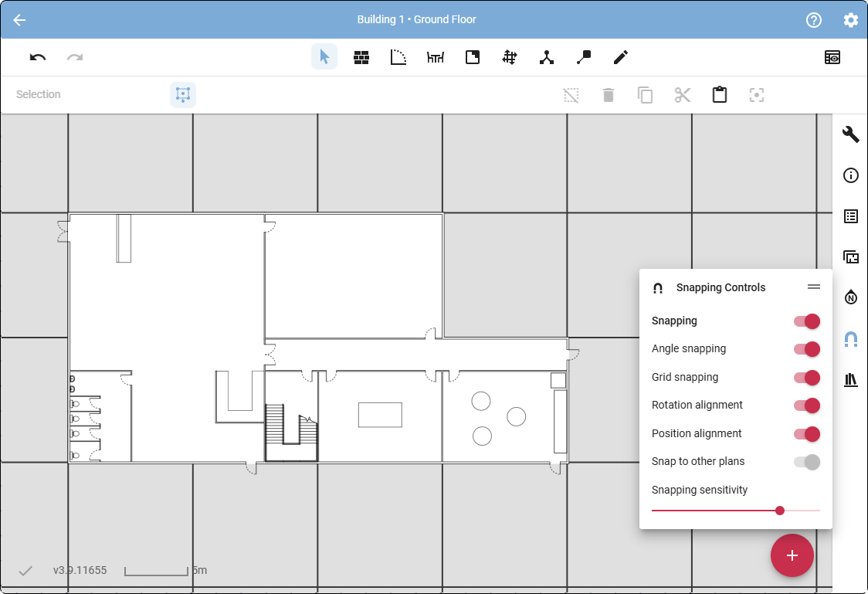Open the view preview icon
This screenshot has height=594, width=868.
click(832, 57)
